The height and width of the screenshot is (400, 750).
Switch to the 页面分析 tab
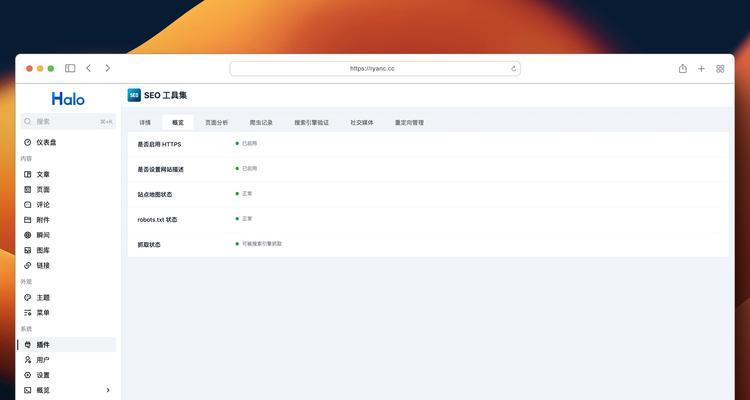coord(217,122)
